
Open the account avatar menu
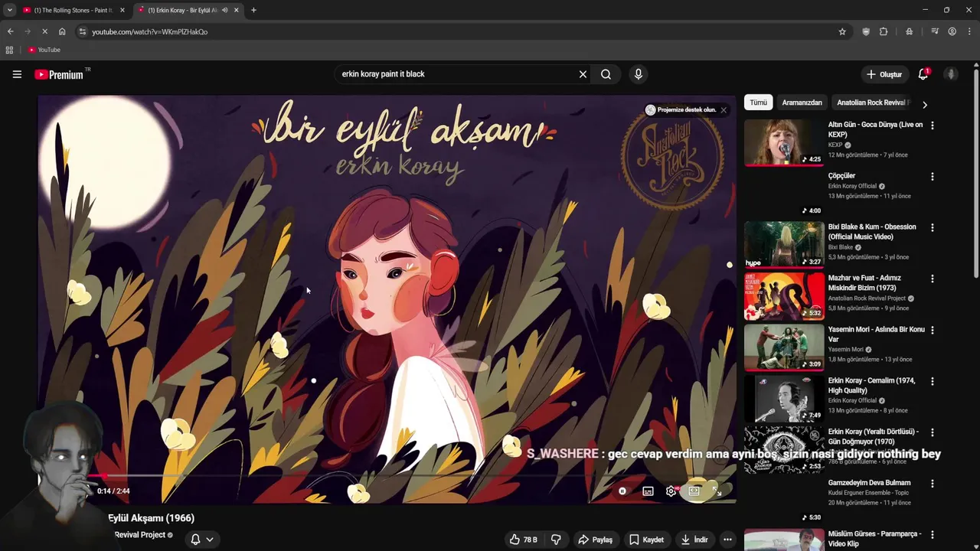pyautogui.click(x=951, y=74)
